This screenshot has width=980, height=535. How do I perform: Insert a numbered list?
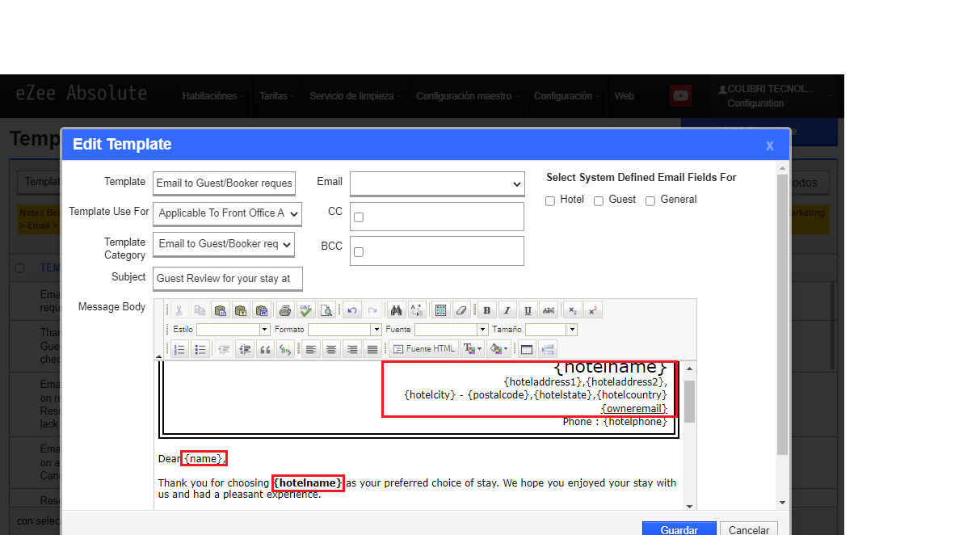point(180,349)
